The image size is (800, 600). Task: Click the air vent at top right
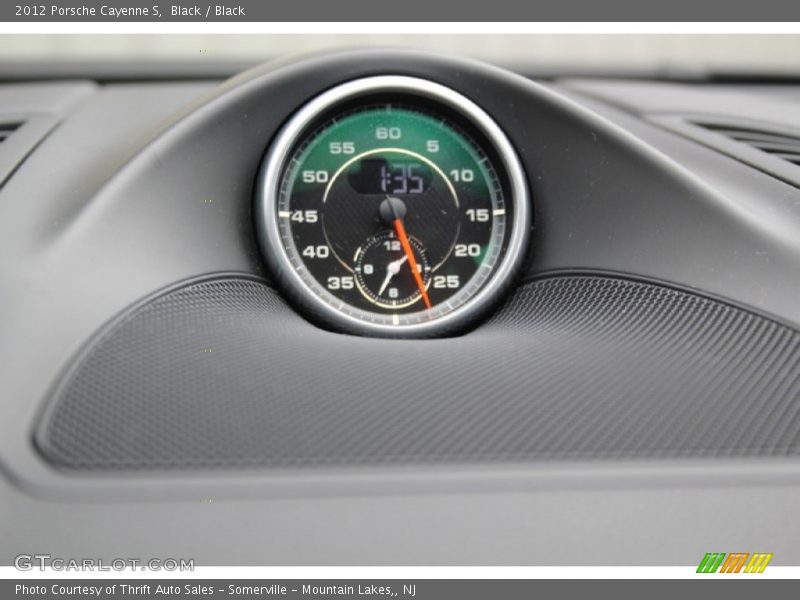[x=752, y=138]
